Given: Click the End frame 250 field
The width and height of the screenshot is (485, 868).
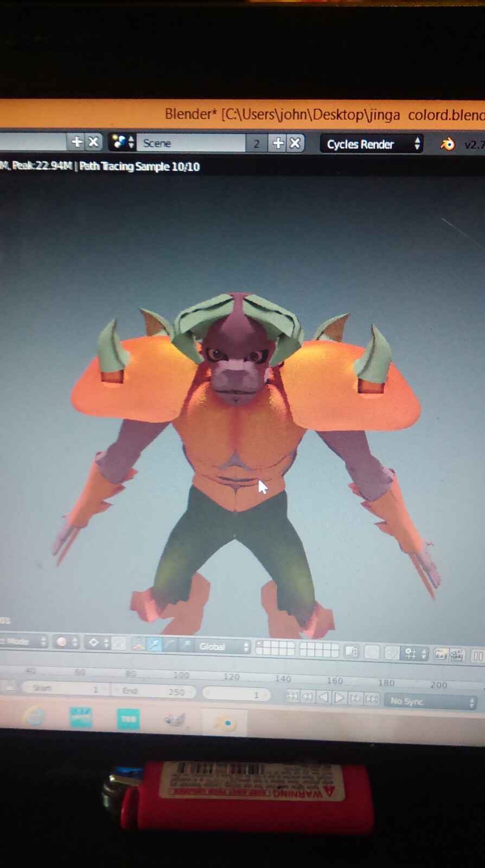Looking at the screenshot, I should click(x=152, y=691).
